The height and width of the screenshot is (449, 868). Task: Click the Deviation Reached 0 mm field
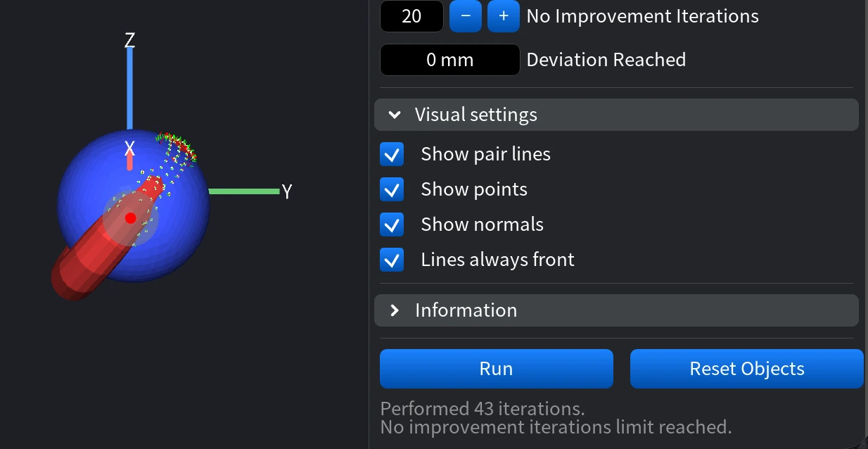click(449, 60)
